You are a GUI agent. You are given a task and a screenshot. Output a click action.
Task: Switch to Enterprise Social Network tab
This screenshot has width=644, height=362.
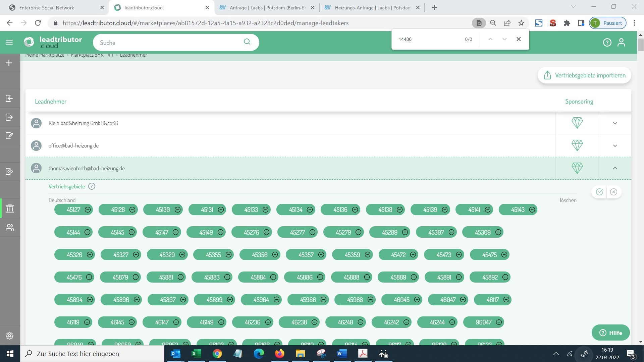[x=47, y=7]
